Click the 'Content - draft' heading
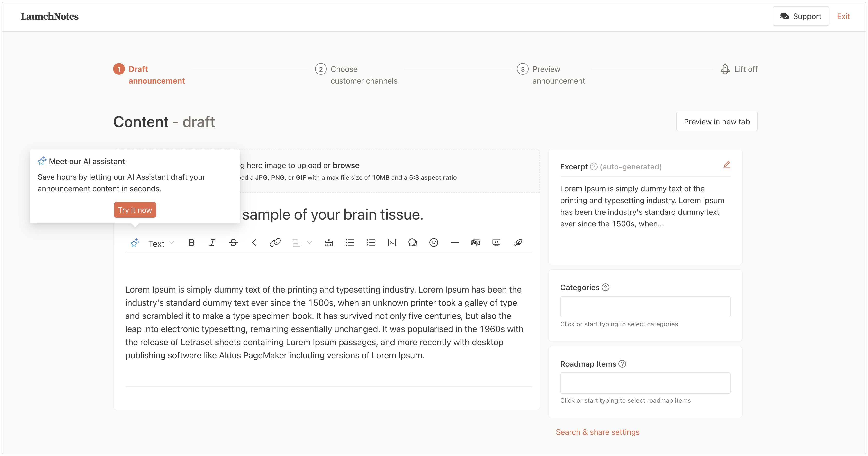The width and height of the screenshot is (868, 456). [164, 122]
